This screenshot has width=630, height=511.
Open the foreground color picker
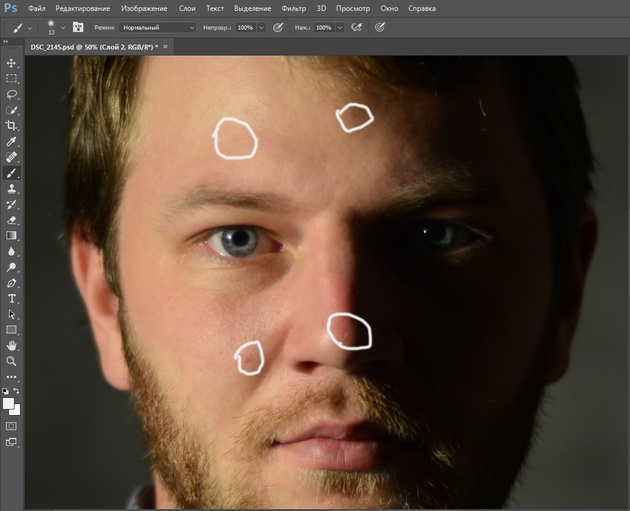(8, 403)
